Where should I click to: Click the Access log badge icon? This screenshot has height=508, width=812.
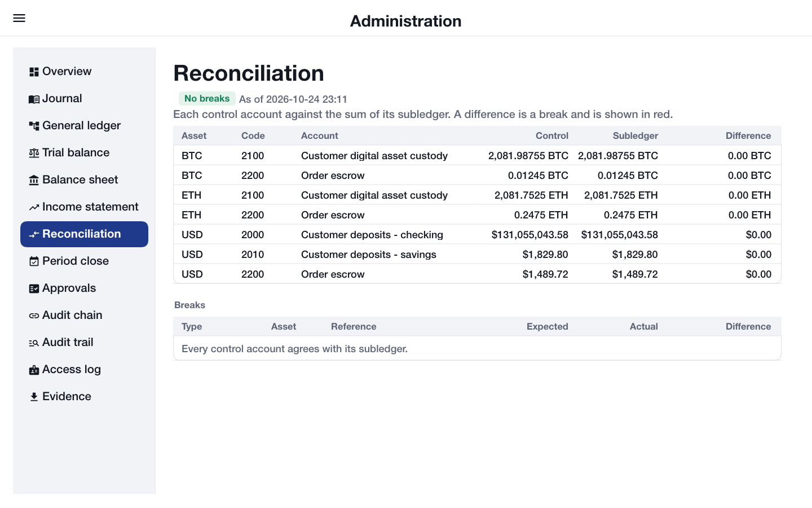34,370
